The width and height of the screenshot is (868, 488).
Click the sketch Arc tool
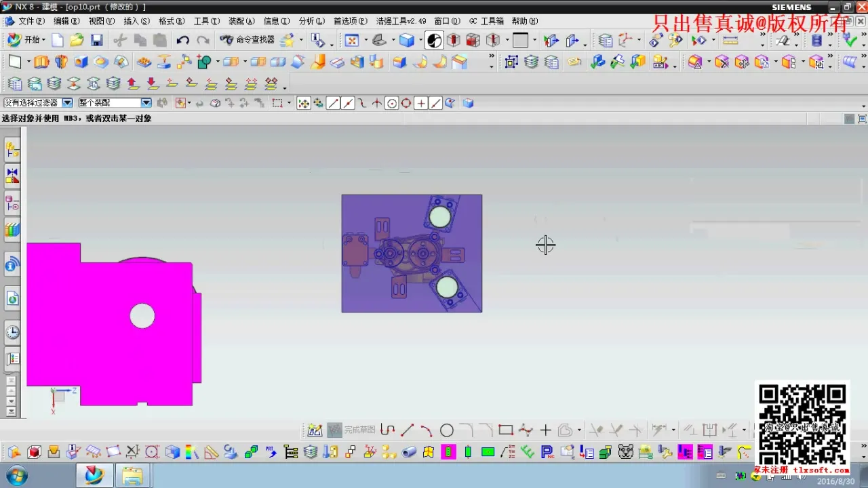426,430
